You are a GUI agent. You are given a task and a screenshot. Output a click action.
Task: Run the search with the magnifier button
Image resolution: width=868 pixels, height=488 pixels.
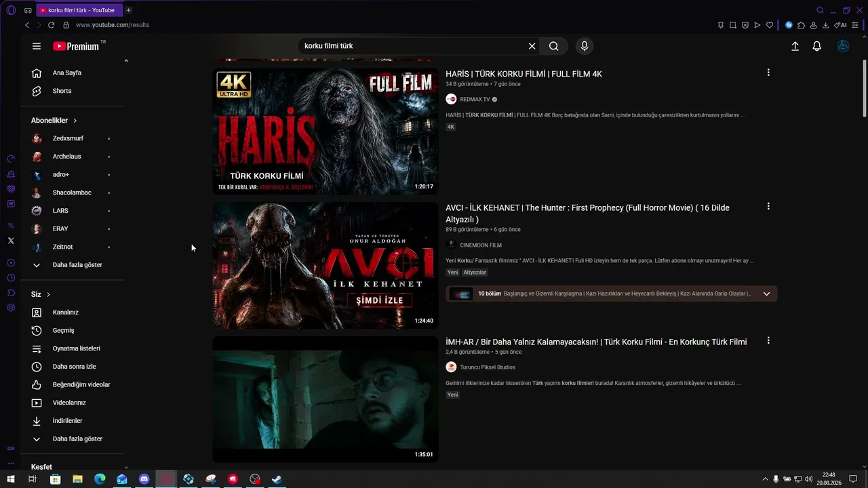[554, 46]
